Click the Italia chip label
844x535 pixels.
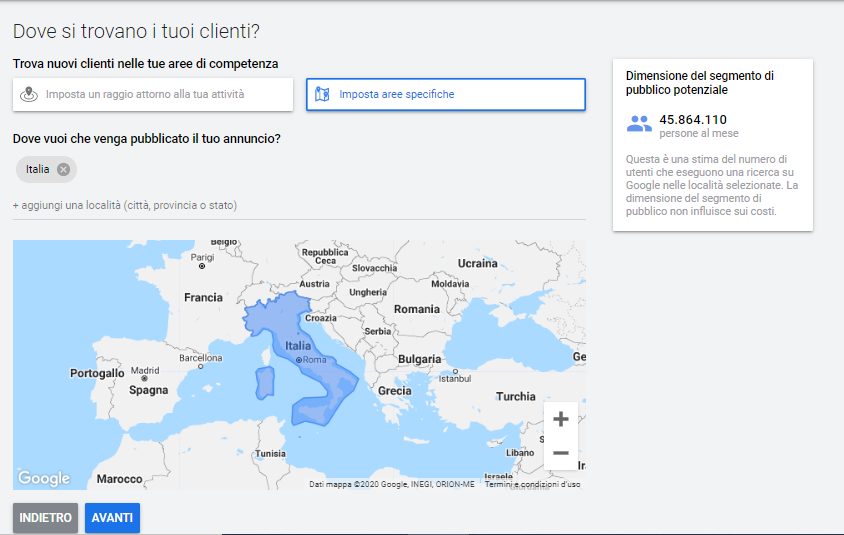click(x=38, y=169)
